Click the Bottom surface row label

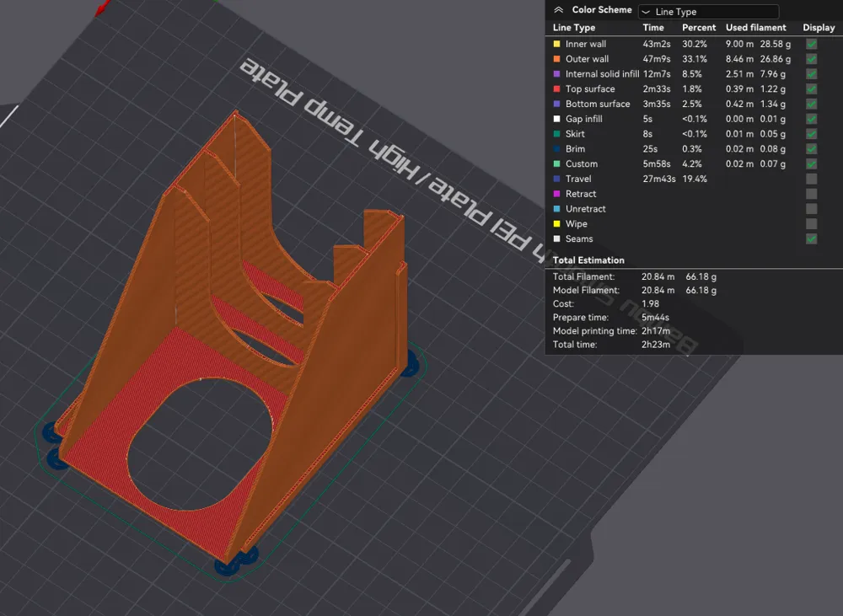tap(598, 104)
